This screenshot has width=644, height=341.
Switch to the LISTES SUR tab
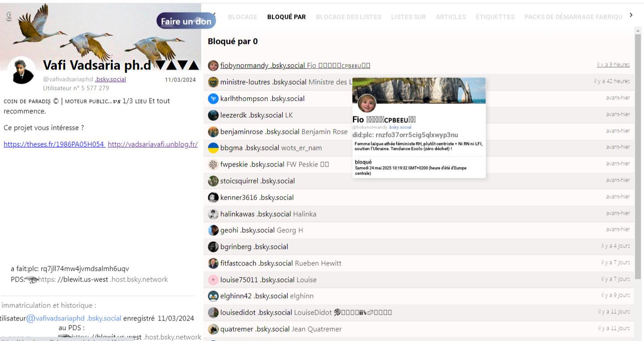click(408, 17)
